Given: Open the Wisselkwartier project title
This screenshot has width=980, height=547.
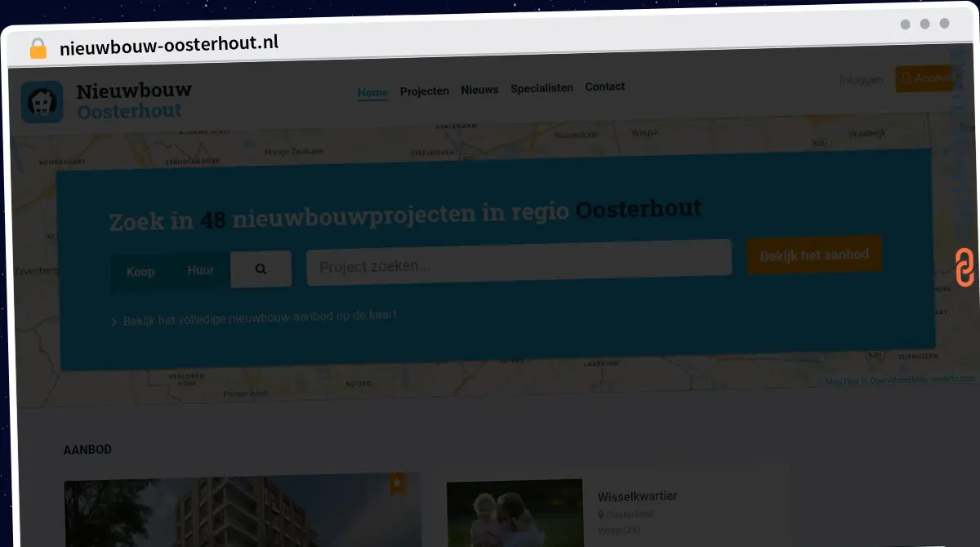Looking at the screenshot, I should (x=637, y=496).
